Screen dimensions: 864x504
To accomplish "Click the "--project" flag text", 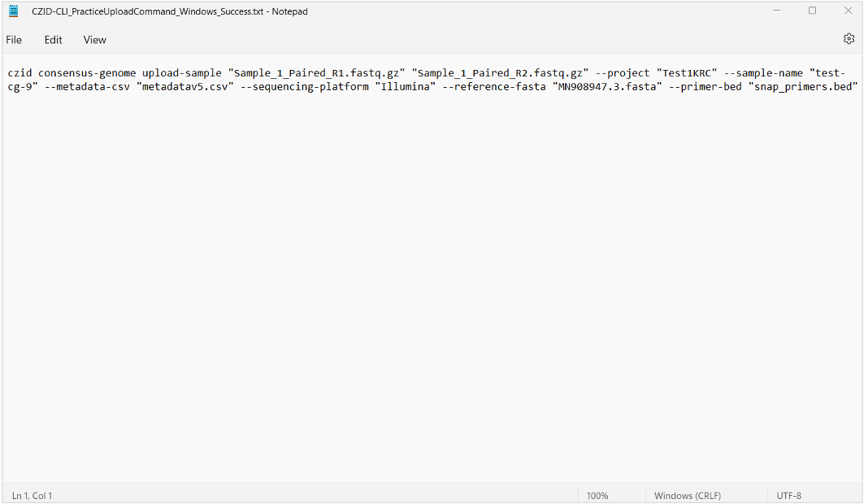I will pyautogui.click(x=623, y=73).
